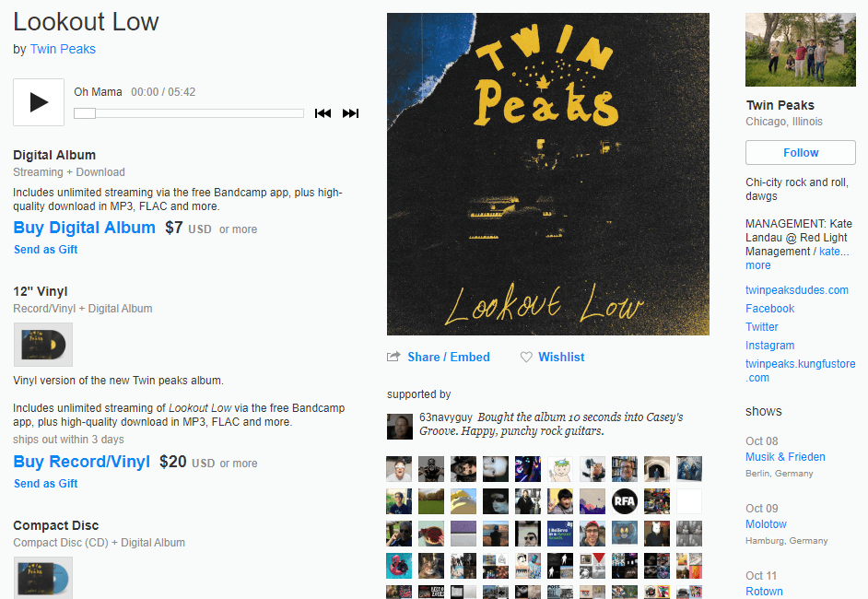The height and width of the screenshot is (599, 868).
Task: Open the Musik & Frieden show
Action: coord(785,457)
